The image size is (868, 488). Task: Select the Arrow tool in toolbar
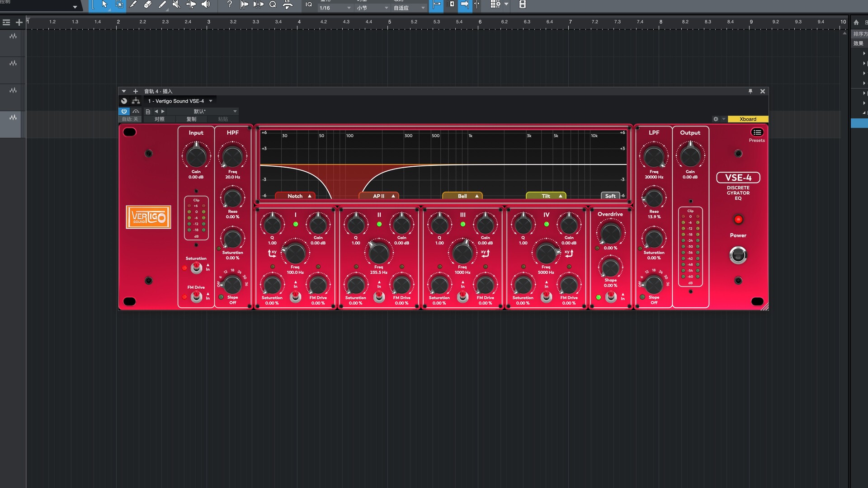pyautogui.click(x=104, y=5)
